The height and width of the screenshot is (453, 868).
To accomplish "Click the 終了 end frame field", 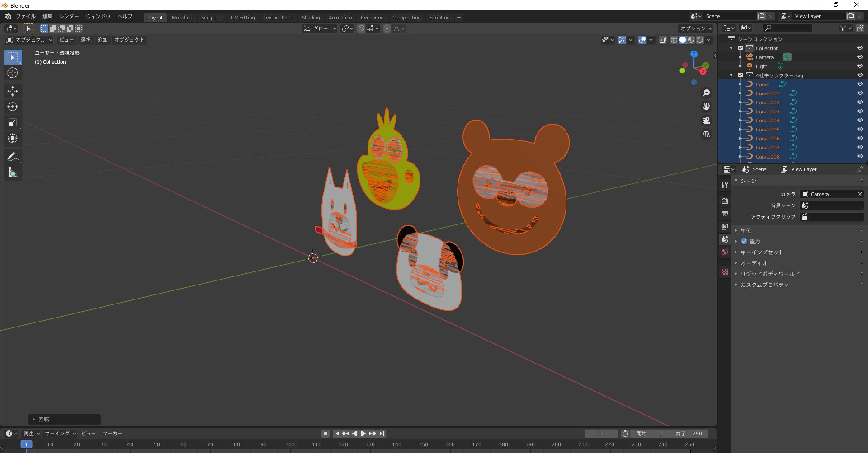I will point(689,434).
